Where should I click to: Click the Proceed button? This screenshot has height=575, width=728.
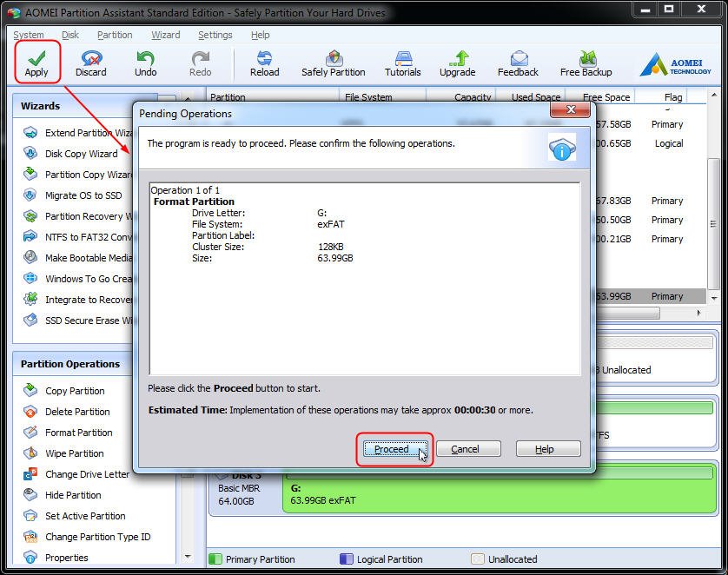395,449
